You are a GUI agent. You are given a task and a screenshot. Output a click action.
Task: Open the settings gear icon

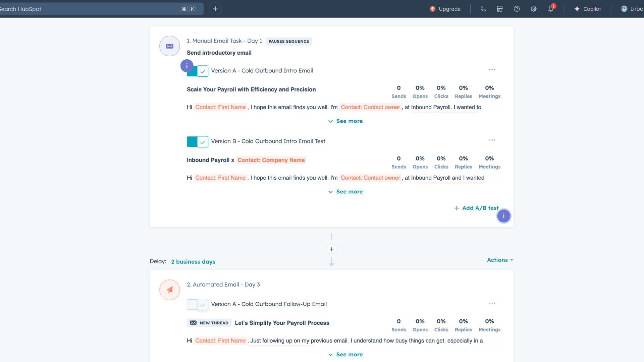coord(534,9)
